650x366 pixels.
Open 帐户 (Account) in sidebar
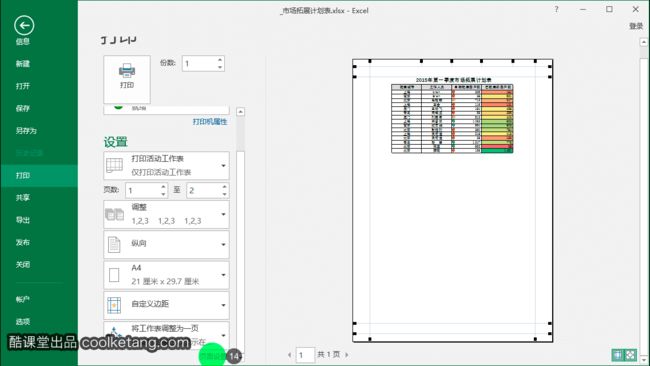pyautogui.click(x=22, y=299)
